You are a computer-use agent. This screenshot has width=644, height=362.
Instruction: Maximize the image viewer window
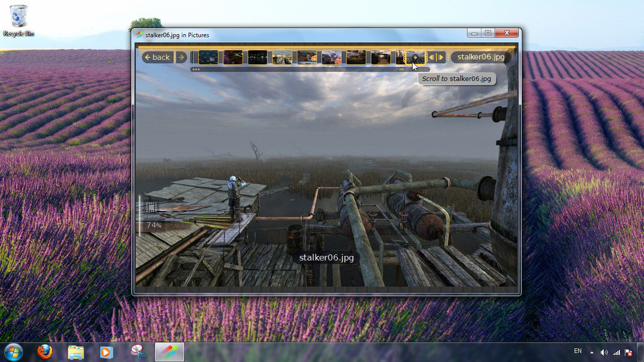coord(488,33)
